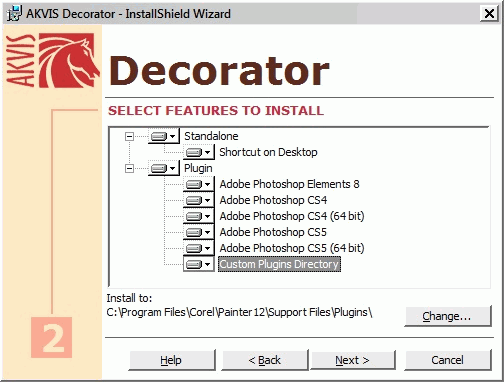
Task: Open the Plugin feature install-state dropdown
Action: click(x=164, y=168)
